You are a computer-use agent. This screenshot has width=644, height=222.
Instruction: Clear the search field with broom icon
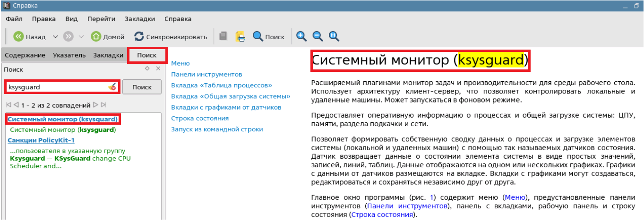pos(112,87)
